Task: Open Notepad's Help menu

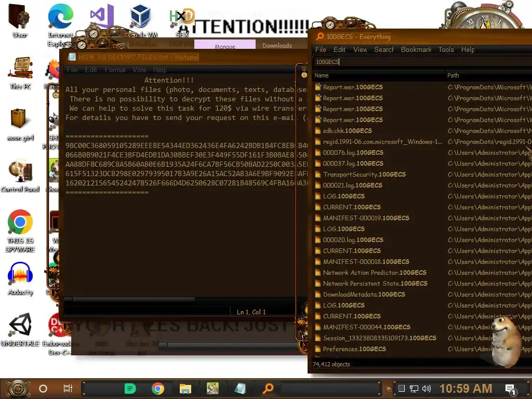Action: 160,70
